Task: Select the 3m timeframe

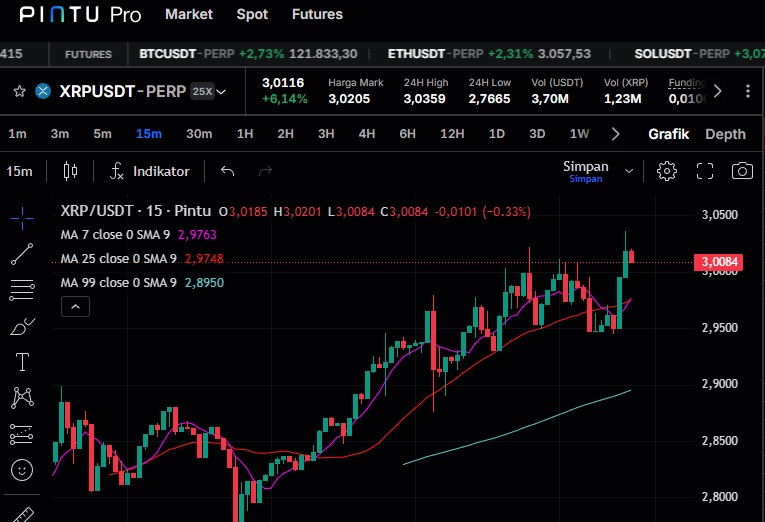Action: [60, 134]
